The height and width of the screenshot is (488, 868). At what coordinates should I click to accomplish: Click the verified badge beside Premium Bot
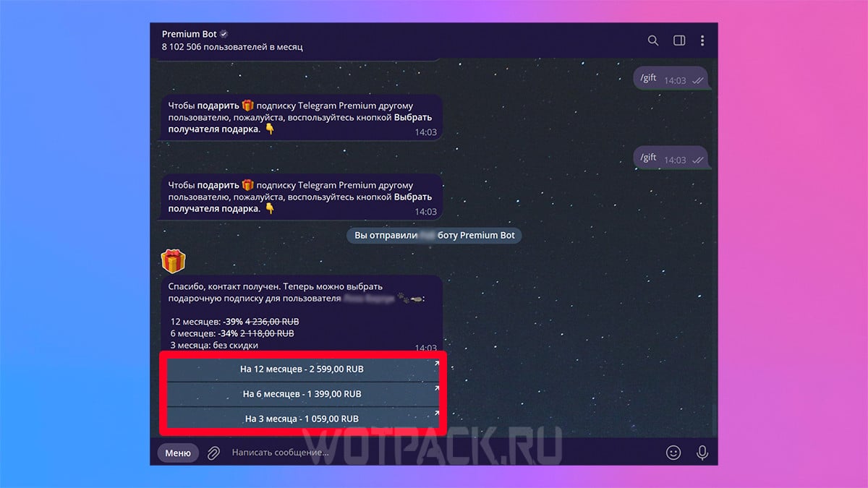tap(224, 34)
